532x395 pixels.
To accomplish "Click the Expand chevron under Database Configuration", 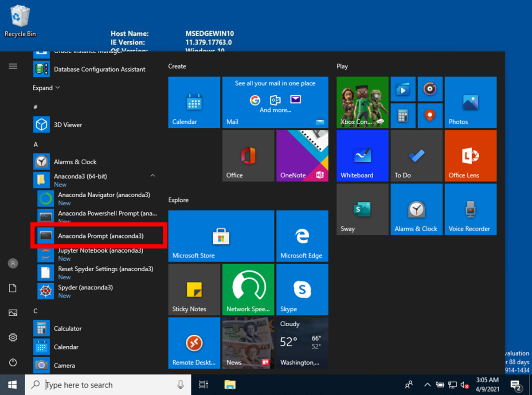I will click(x=58, y=88).
